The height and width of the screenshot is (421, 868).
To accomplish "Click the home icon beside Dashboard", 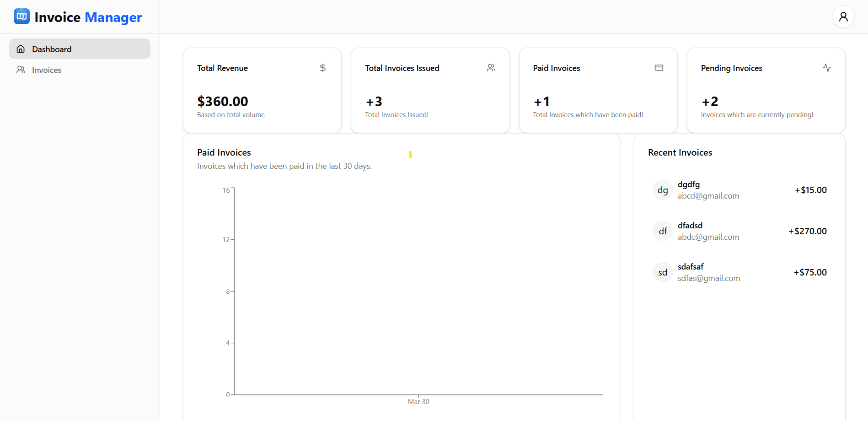I will [21, 49].
